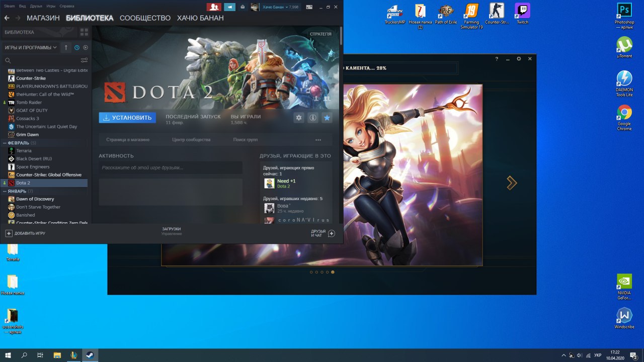Open the Вид menu
This screenshot has width=644, height=362.
tap(23, 6)
